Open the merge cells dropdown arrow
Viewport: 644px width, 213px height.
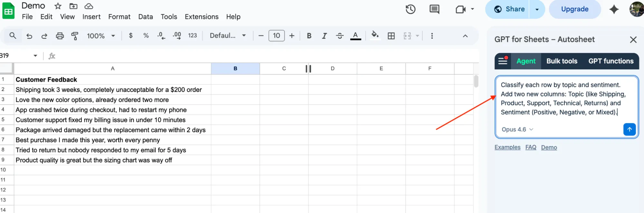click(417, 36)
